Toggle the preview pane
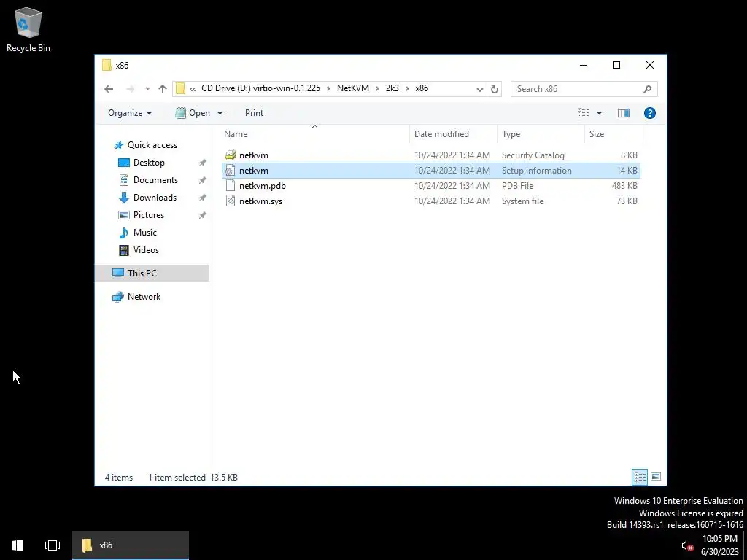 tap(624, 113)
